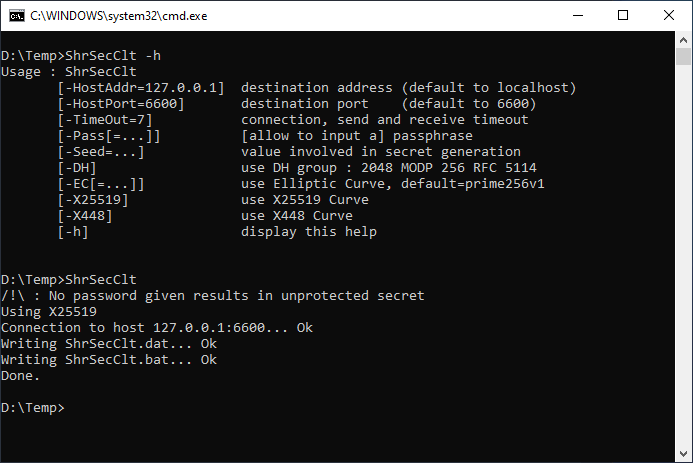Click the 'Connection to host 127.0.0.1:6600' line
Screen dimensions: 693x463
[156, 327]
